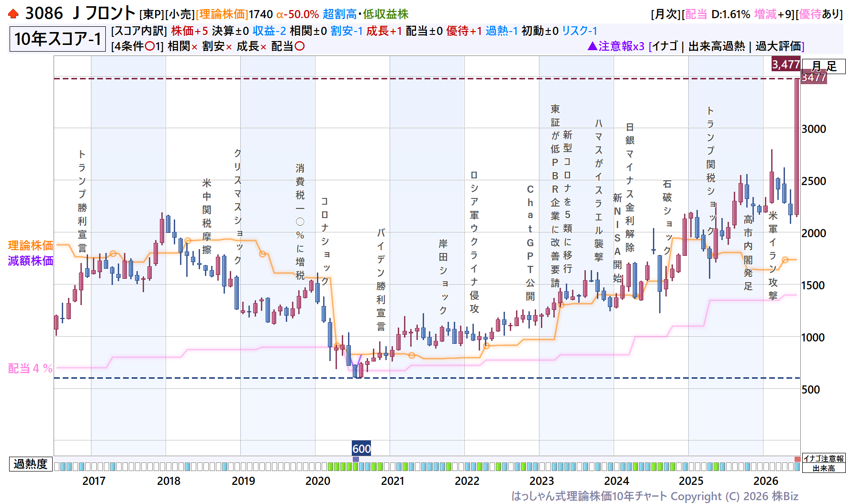This screenshot has height=504, width=852.
Task: Click the 日銀マイナス金利解除 event annotation
Action: point(630,187)
